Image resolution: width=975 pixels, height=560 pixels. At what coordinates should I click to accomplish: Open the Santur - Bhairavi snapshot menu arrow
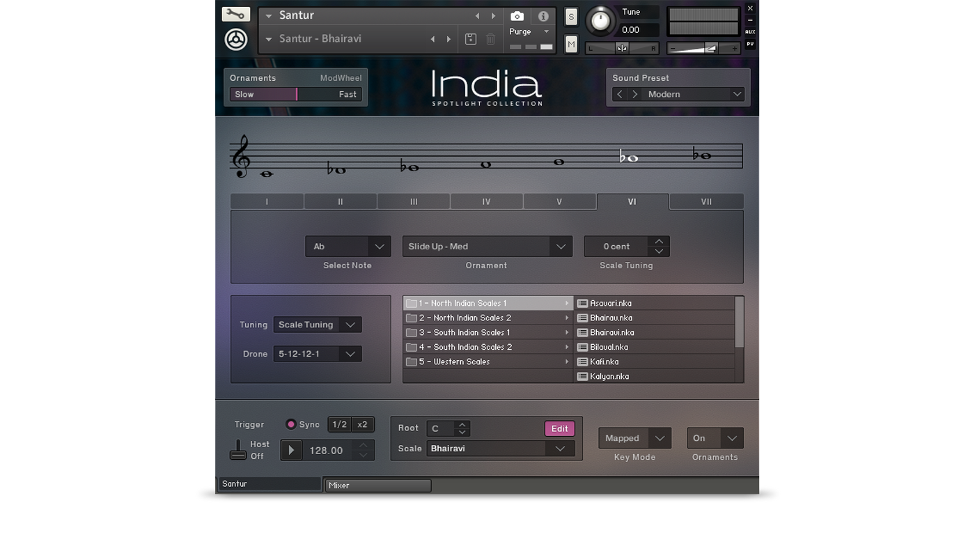269,39
